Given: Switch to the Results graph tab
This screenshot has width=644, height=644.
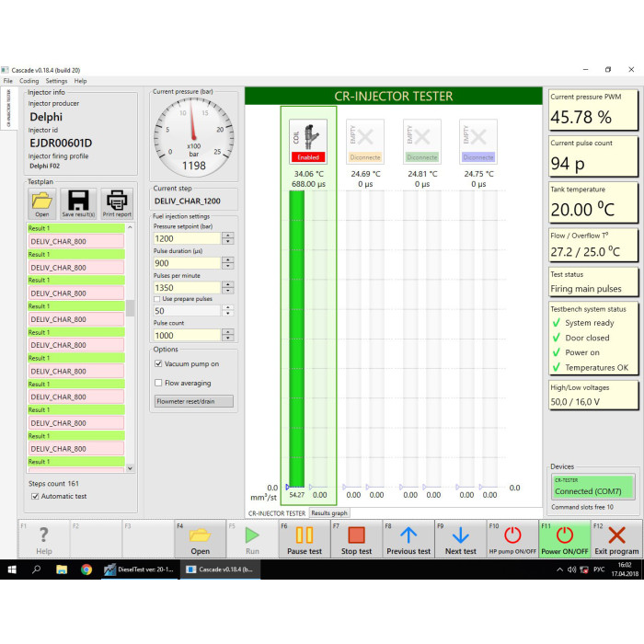Looking at the screenshot, I should 328,512.
